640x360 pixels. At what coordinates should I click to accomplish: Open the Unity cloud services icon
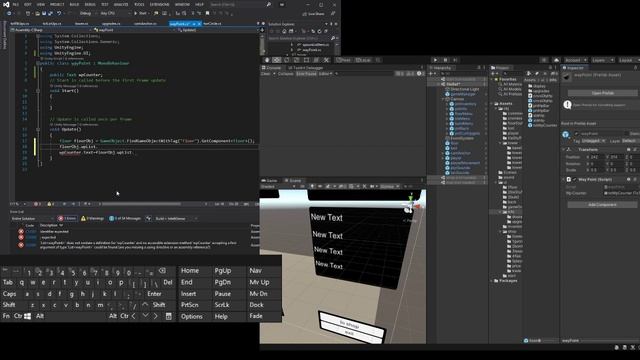pyautogui.click(x=556, y=60)
